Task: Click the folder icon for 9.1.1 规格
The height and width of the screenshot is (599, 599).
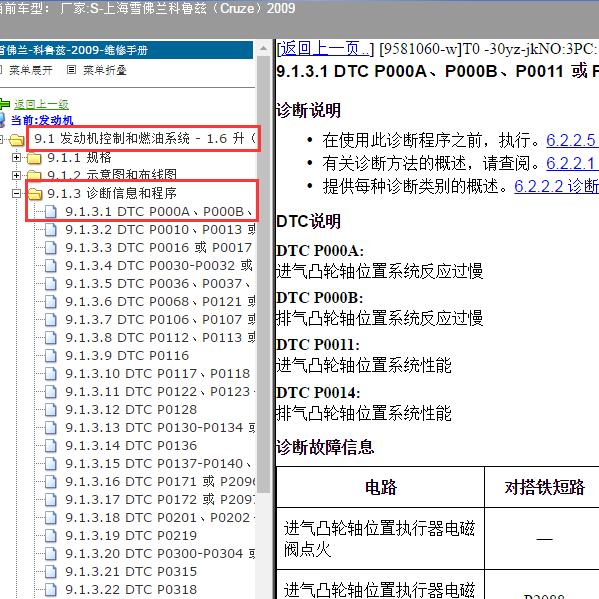Action: point(34,158)
